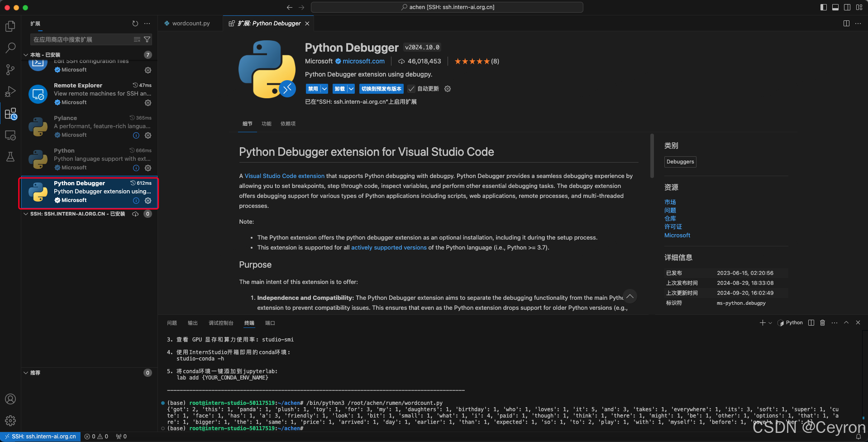
Task: Open the 输出 panel tab
Action: [192, 322]
